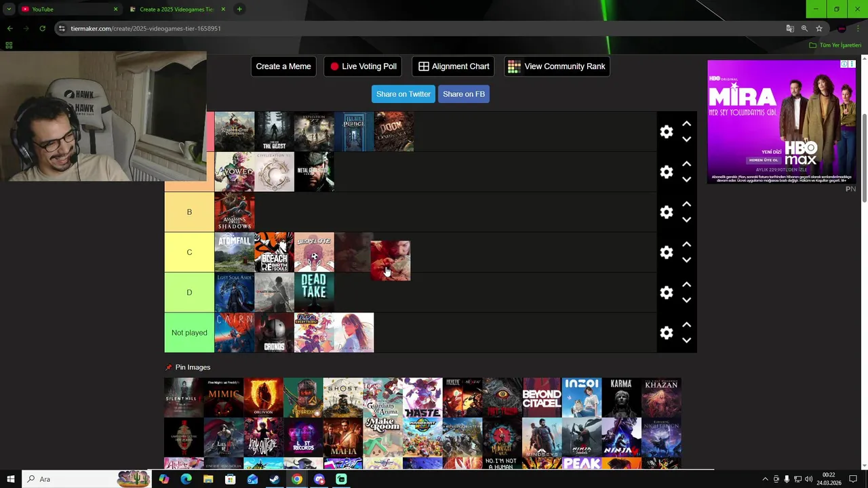Open the browser zoom icon
Image resolution: width=868 pixels, height=488 pixels.
coord(804,28)
